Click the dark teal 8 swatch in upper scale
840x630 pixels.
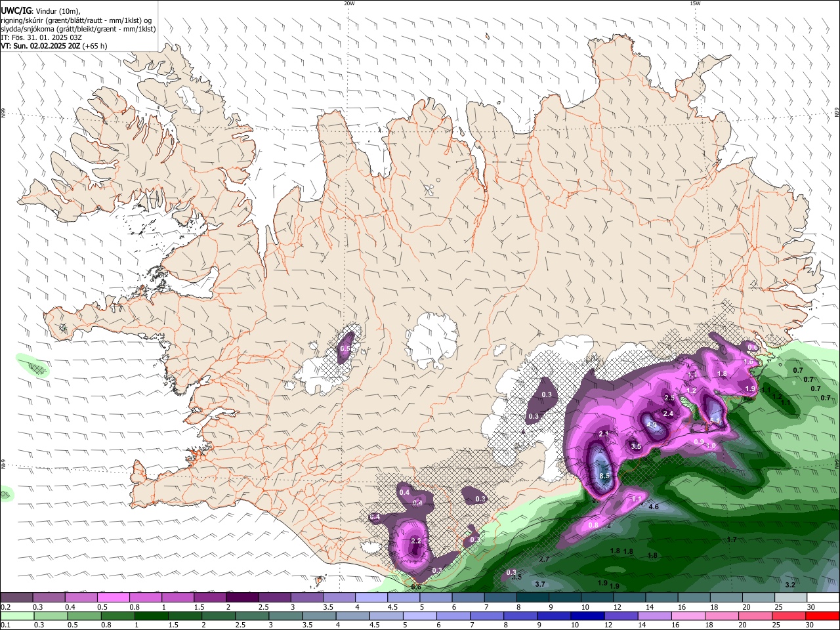click(x=532, y=598)
